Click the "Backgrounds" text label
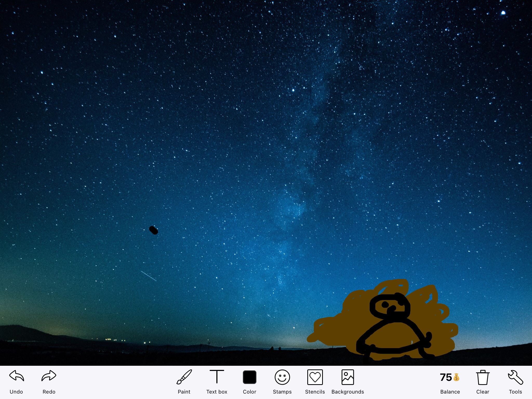 (x=348, y=392)
